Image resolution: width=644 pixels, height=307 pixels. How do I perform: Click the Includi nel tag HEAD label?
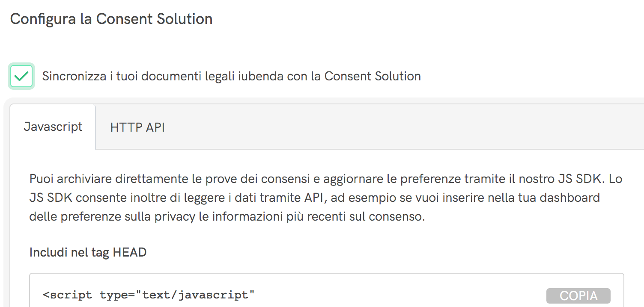pos(87,252)
